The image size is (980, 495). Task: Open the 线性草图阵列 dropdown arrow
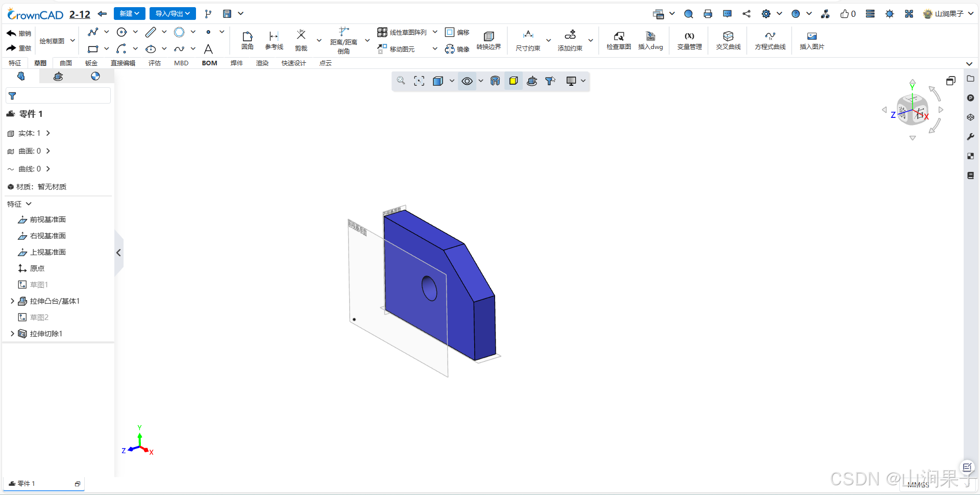[x=435, y=32]
